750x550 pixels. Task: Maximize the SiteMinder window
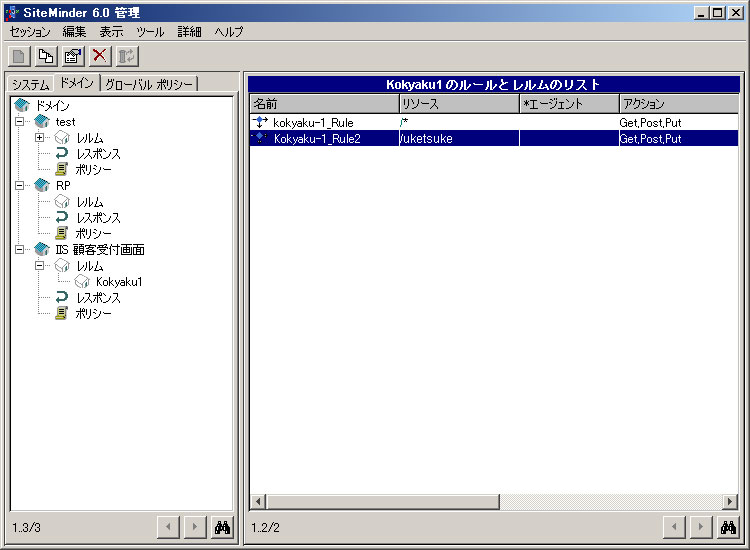717,13
